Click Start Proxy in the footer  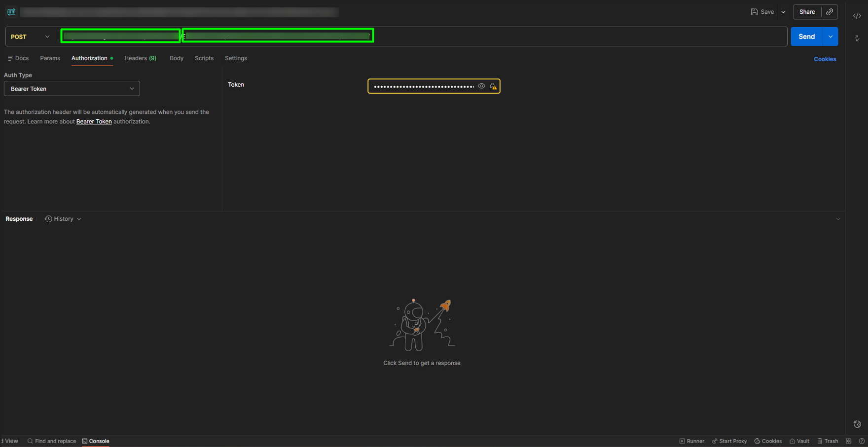[x=729, y=441]
